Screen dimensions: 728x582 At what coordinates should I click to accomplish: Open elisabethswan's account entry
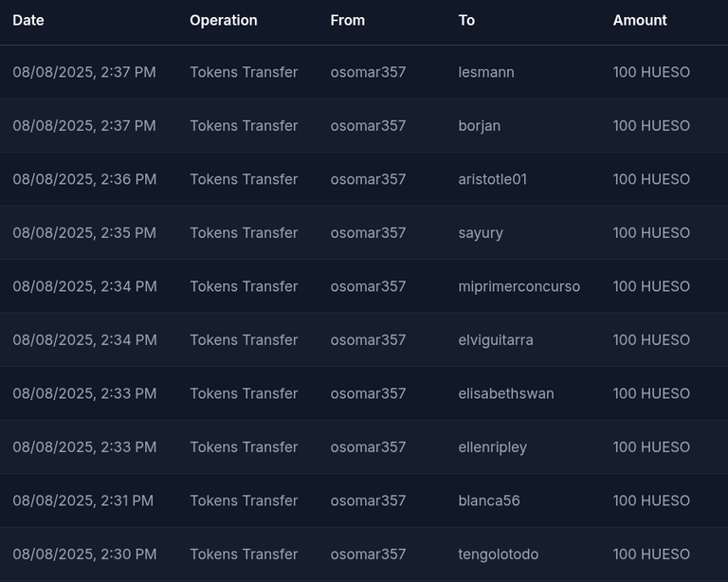[x=506, y=393]
